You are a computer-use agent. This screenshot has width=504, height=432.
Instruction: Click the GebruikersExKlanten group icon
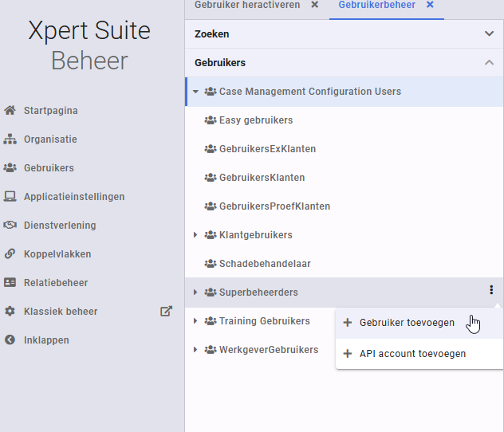point(211,149)
